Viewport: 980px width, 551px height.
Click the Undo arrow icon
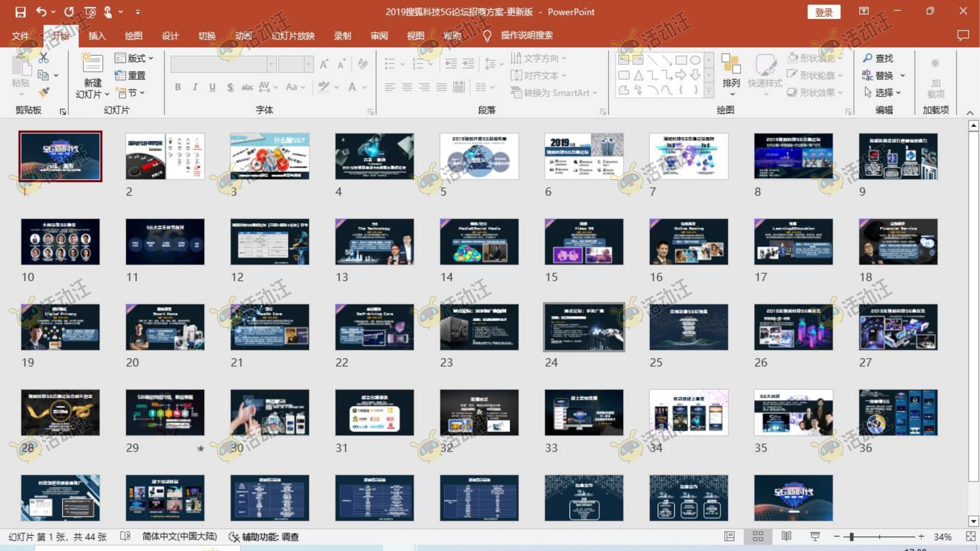coord(41,12)
